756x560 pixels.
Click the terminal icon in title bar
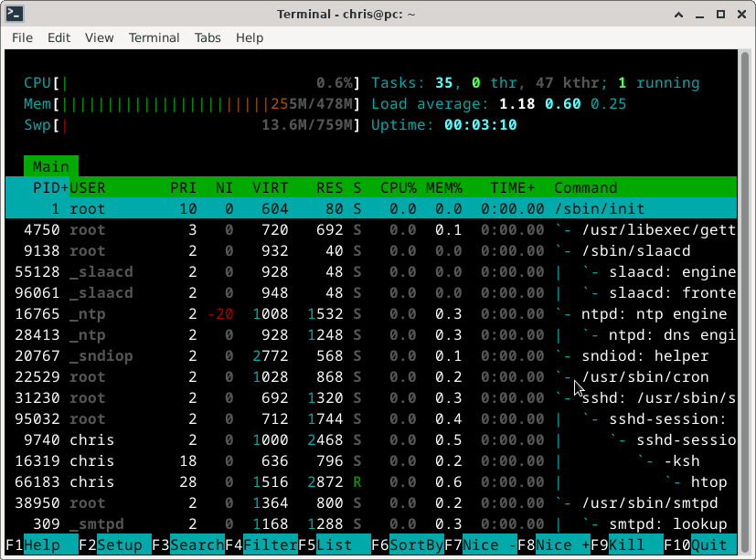tap(15, 14)
